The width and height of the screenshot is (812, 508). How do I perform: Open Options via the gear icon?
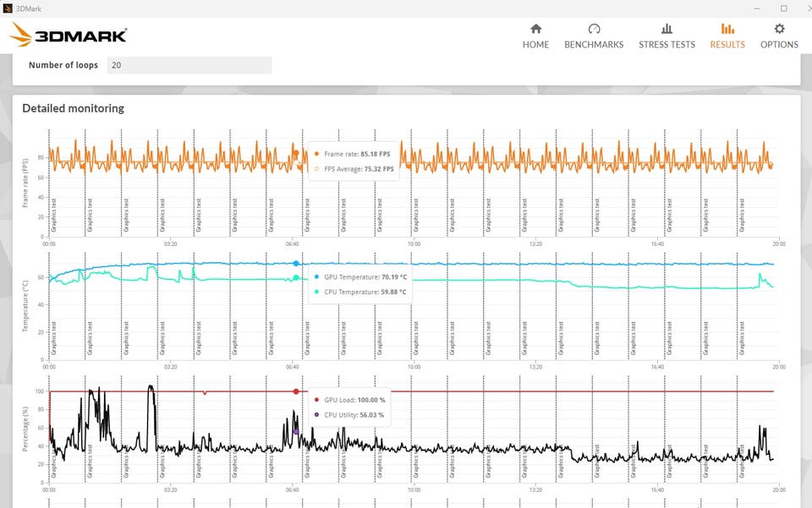point(779,29)
